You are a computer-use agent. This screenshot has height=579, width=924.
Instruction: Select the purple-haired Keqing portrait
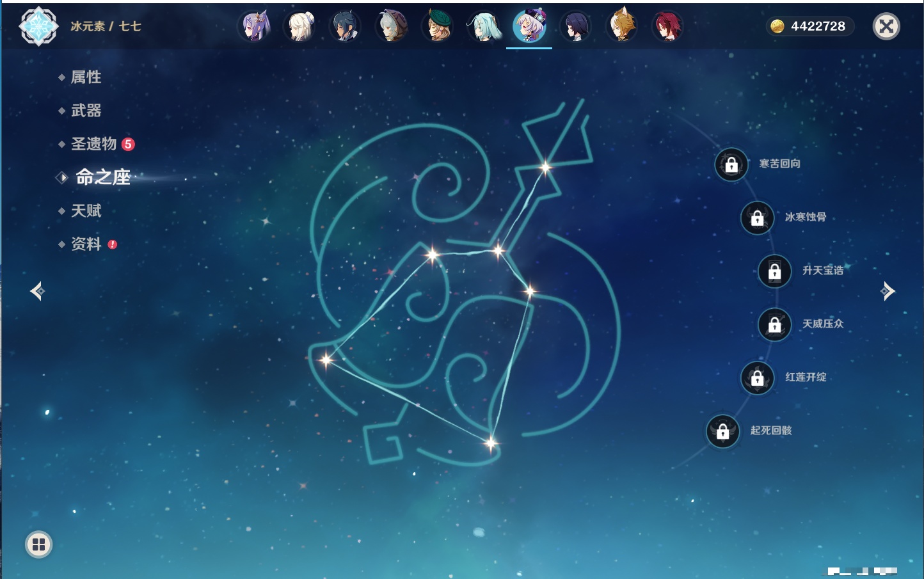coord(255,27)
